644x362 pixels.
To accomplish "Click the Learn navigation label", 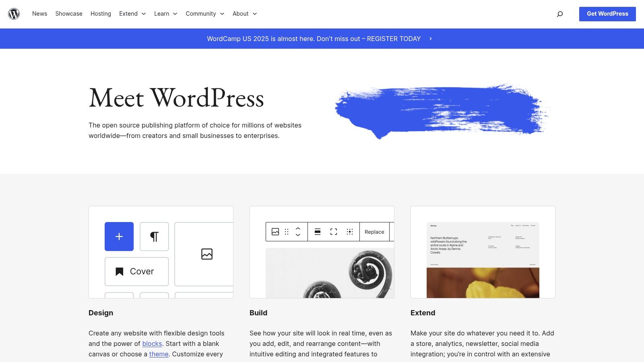I will click(162, 14).
